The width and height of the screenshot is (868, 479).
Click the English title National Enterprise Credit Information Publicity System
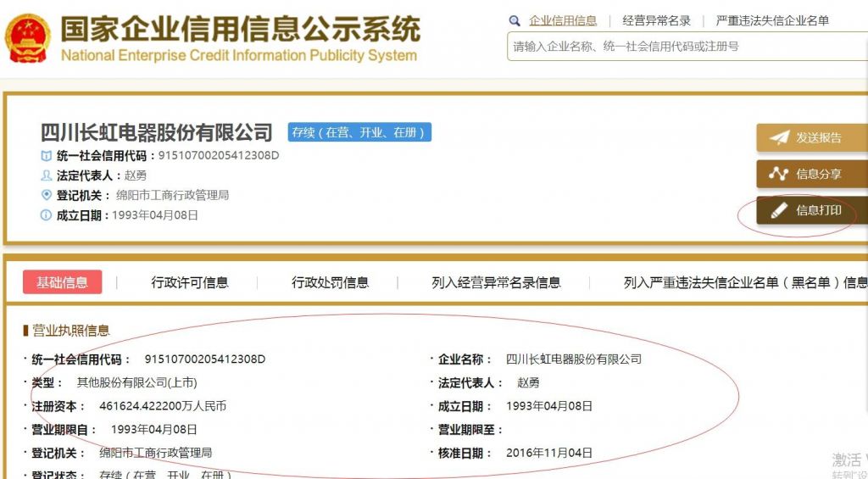[x=238, y=56]
